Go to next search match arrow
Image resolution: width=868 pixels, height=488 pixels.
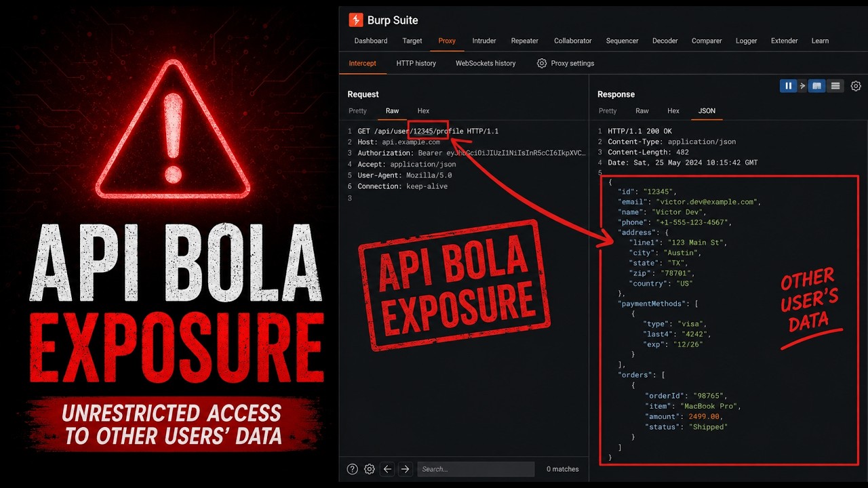point(405,469)
